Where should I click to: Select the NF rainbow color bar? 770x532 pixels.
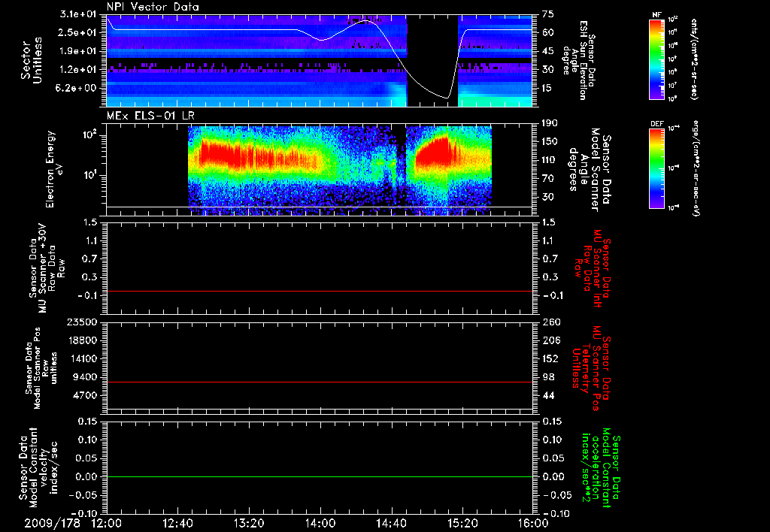tap(657, 59)
